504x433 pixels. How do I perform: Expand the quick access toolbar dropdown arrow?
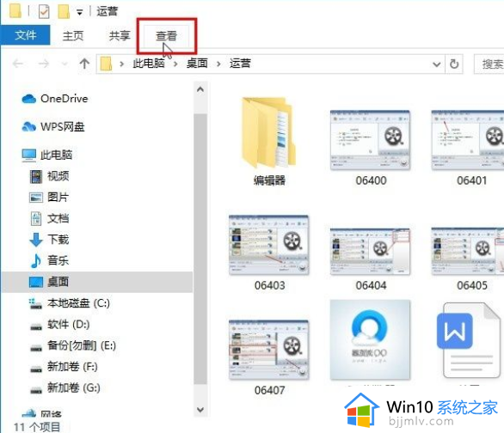pos(79,13)
